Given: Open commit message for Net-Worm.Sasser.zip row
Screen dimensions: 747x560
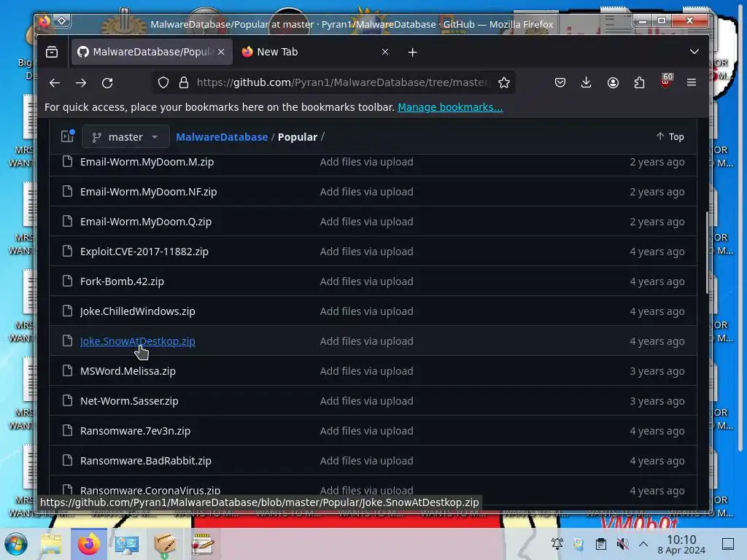Looking at the screenshot, I should [x=366, y=401].
